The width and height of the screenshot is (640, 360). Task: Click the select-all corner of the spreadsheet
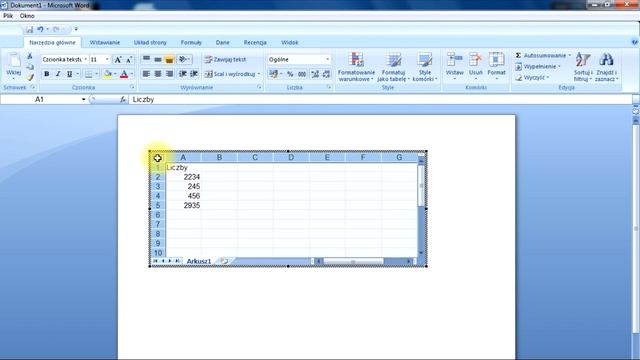[158, 158]
